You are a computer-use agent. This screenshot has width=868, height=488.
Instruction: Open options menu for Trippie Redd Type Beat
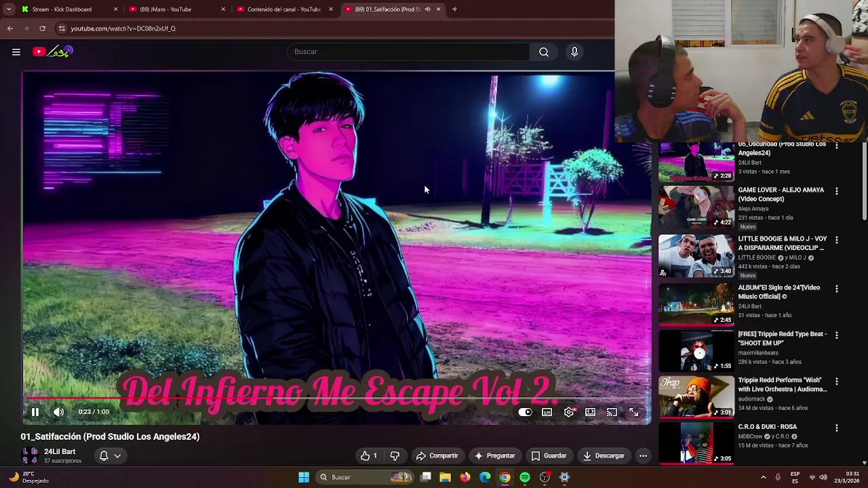(x=836, y=335)
